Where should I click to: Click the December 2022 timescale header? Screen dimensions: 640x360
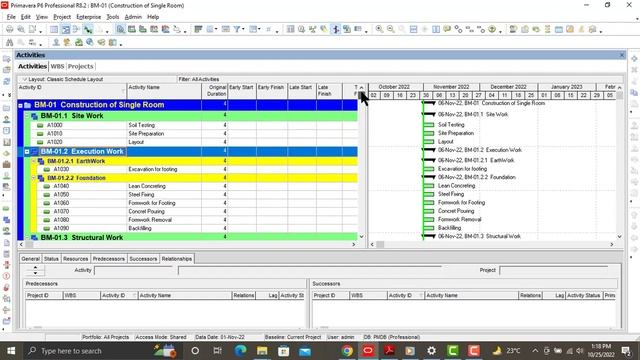508,87
